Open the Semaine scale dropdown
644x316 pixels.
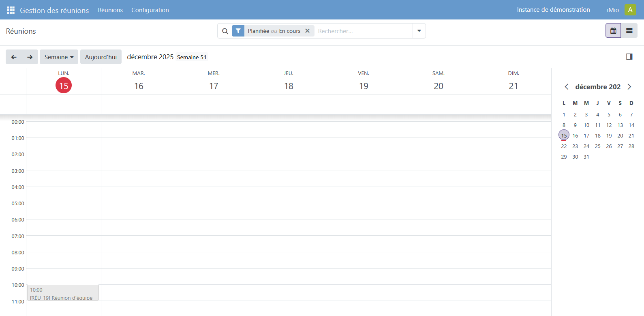[x=59, y=57]
